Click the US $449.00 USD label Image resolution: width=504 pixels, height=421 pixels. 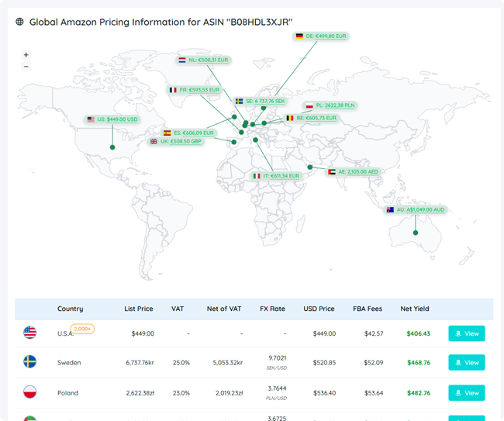(112, 119)
